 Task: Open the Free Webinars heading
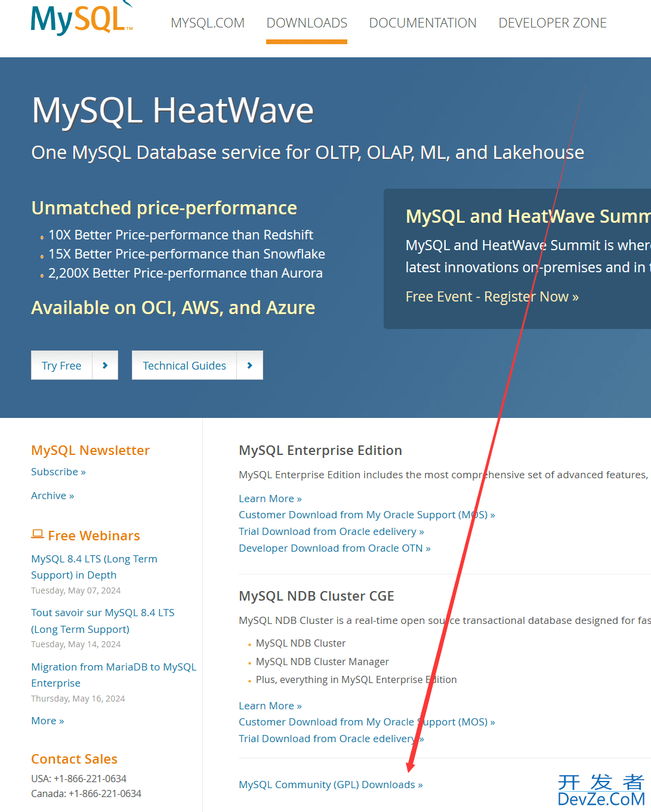click(x=94, y=536)
